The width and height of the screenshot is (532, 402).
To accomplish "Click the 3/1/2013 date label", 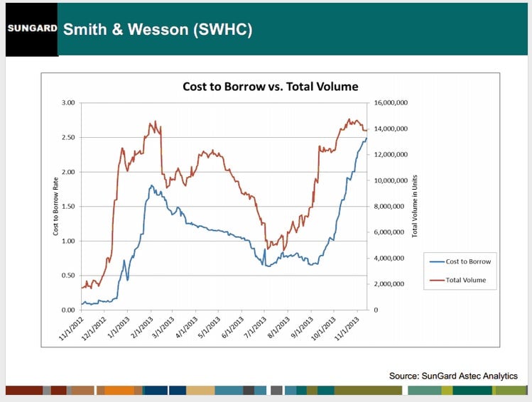I will (163, 327).
